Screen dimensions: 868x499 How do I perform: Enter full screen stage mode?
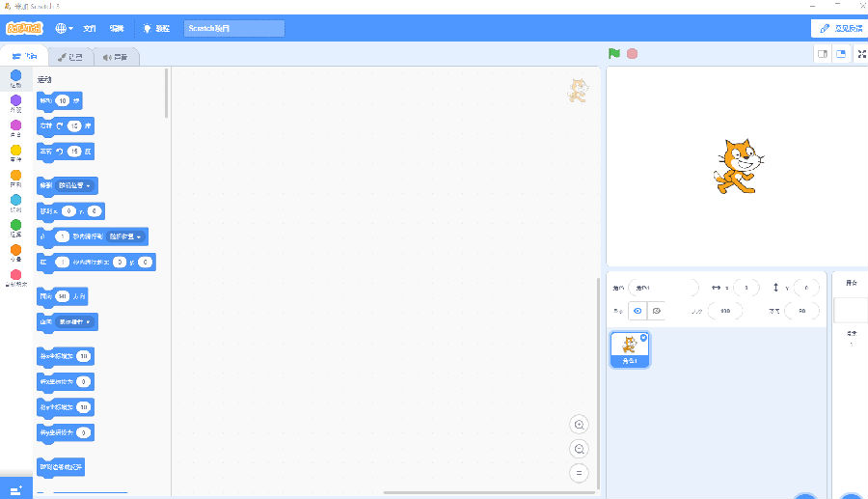click(861, 54)
